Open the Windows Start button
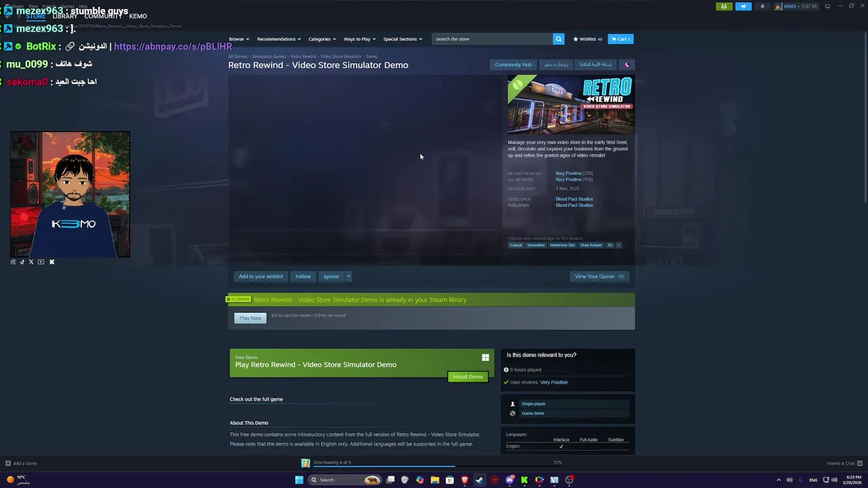 pyautogui.click(x=299, y=480)
